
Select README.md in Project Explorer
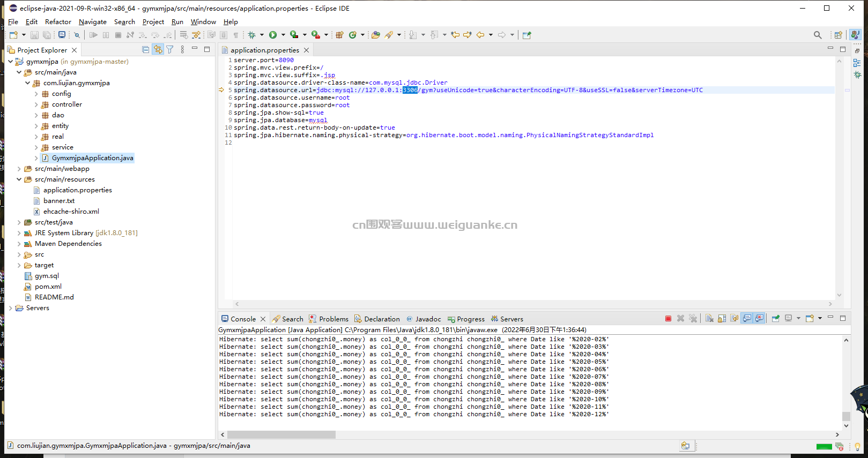coord(54,297)
